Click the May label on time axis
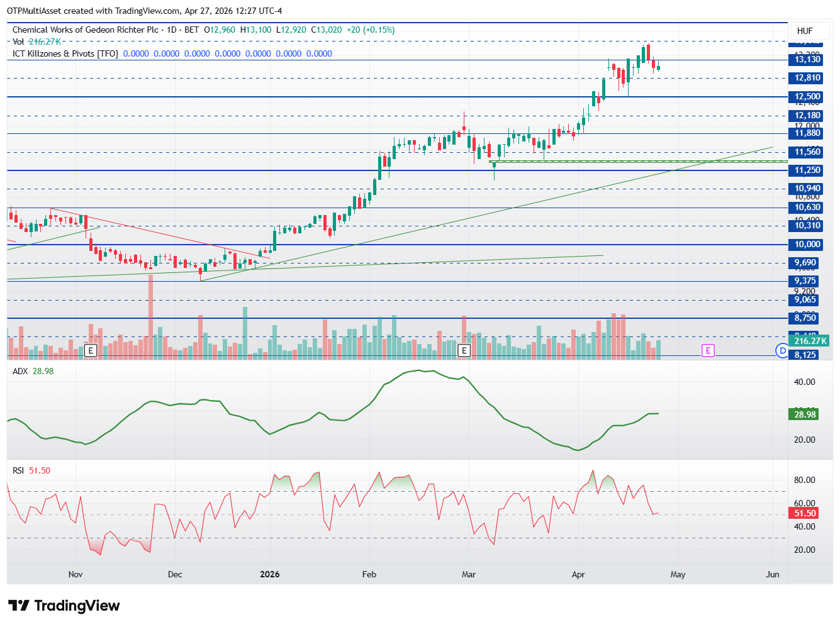This screenshot has width=840, height=627. click(x=678, y=574)
